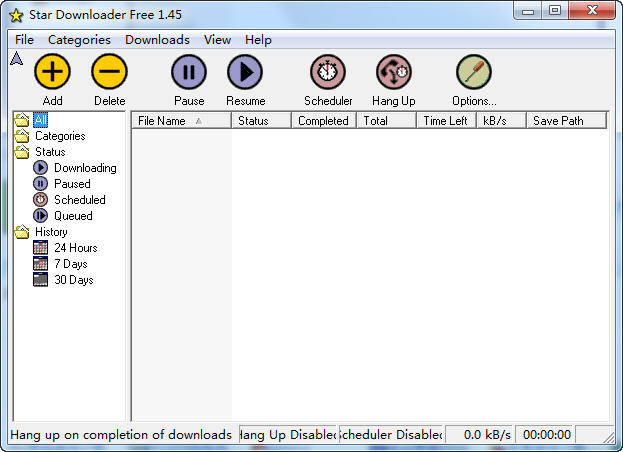
Task: Click the 30 Days calendar icon
Action: click(40, 279)
